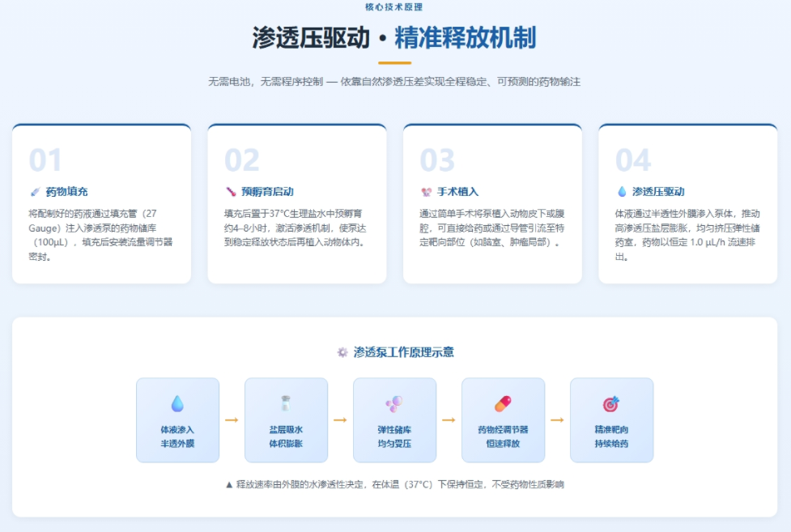Click the final arrow before 精准靶向持续给药
Image resolution: width=791 pixels, height=532 pixels.
558,419
